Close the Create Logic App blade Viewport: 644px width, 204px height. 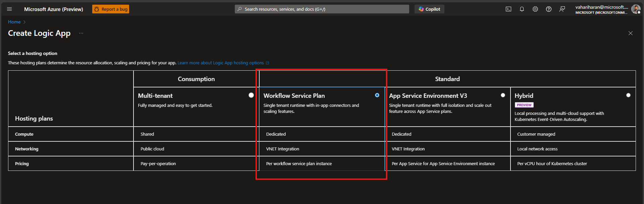pyautogui.click(x=631, y=33)
